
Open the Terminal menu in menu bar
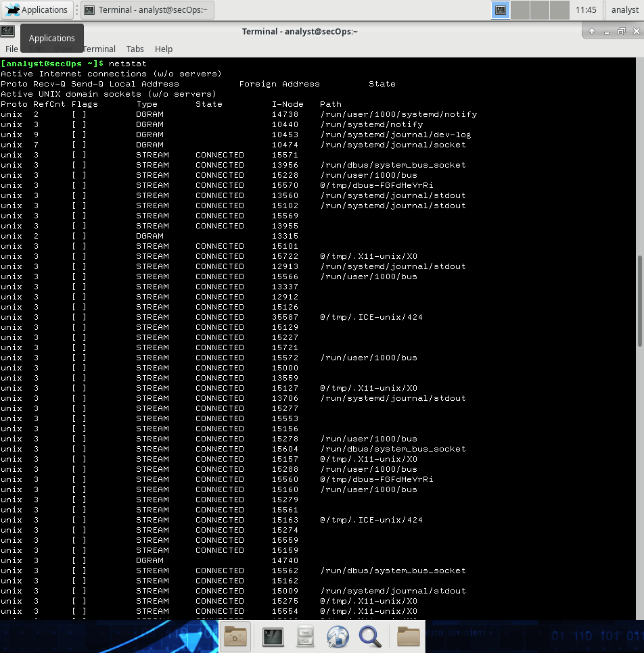[99, 49]
